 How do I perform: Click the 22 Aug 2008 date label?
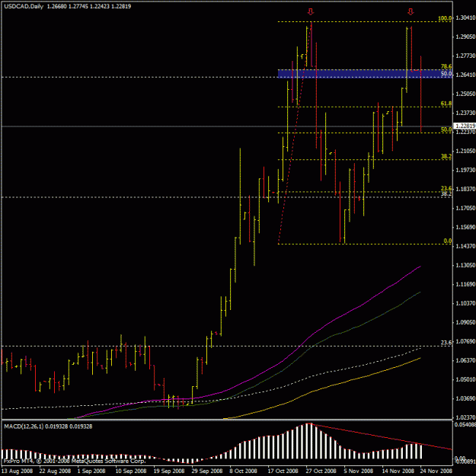[x=55, y=471]
